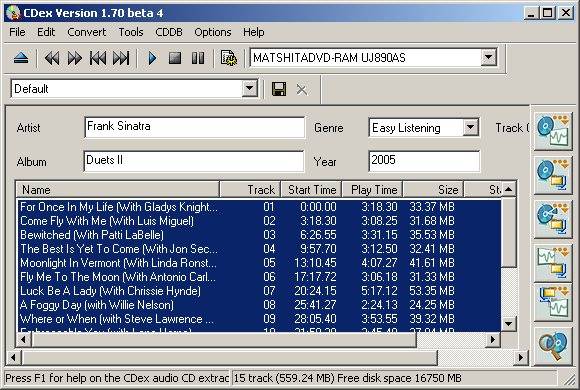Screen dimensions: 580x390
Task: Sort by the Size column header
Action: click(433, 189)
